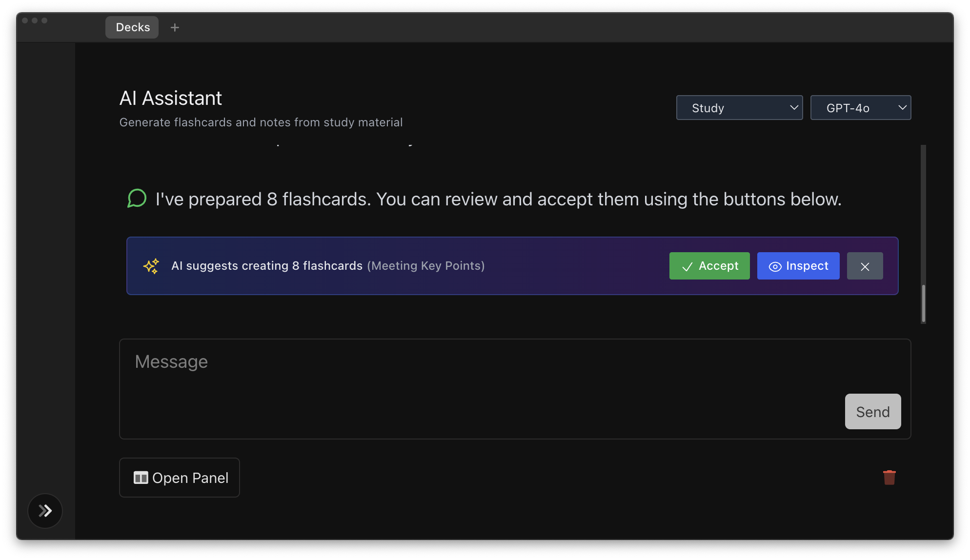This screenshot has width=970, height=560.
Task: Click the split-panel icon in Open Panel button
Action: pos(141,478)
